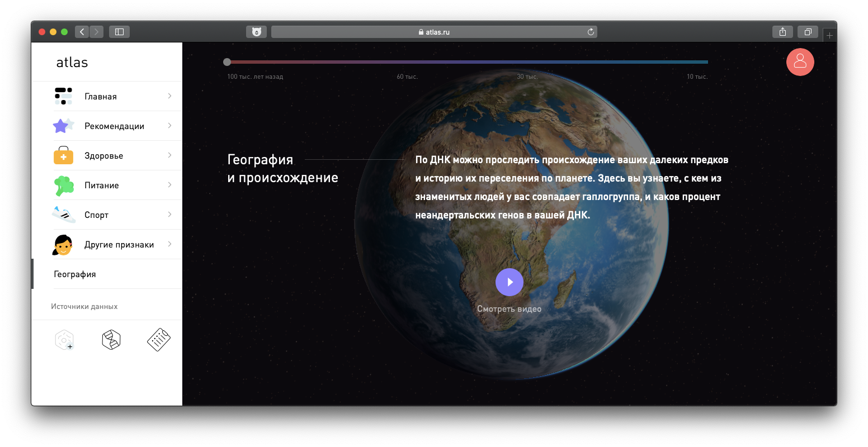Reload the atlas.ru page
868x447 pixels.
[590, 32]
